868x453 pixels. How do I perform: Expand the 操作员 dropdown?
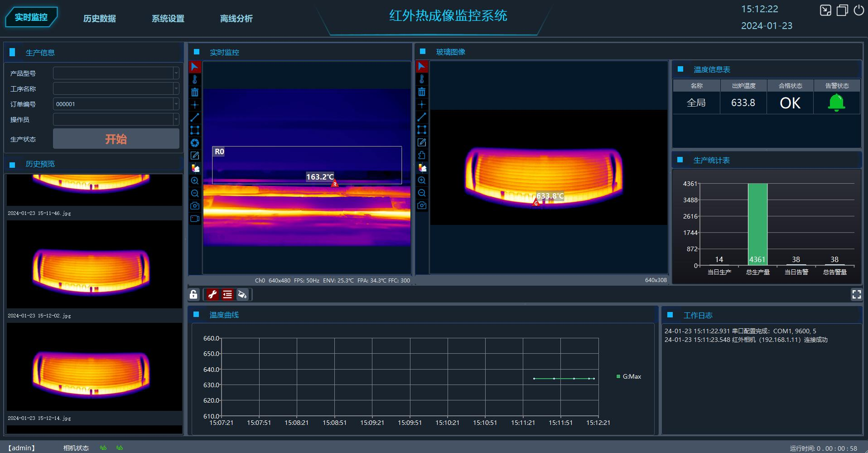tap(176, 119)
